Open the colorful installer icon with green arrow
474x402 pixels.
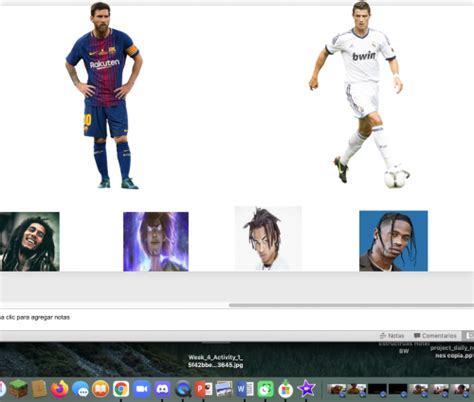286,389
